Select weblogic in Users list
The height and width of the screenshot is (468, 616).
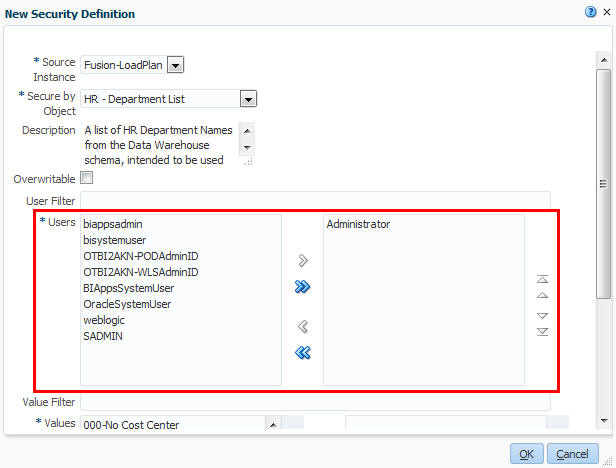click(104, 320)
